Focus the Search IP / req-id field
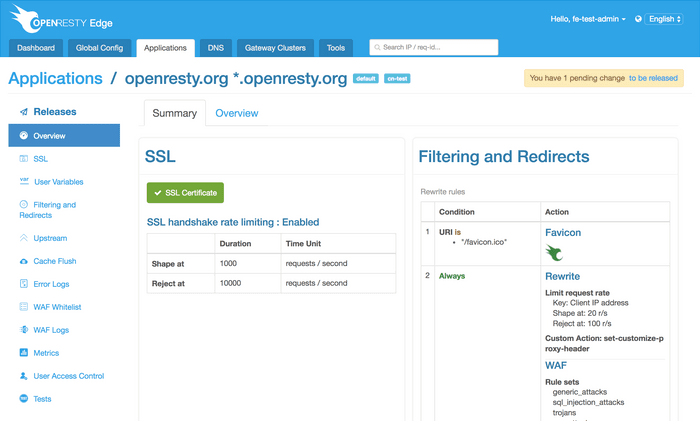 click(x=433, y=47)
